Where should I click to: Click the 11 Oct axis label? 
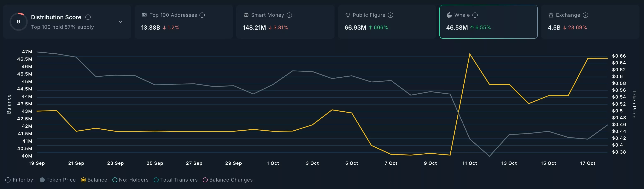pos(470,163)
